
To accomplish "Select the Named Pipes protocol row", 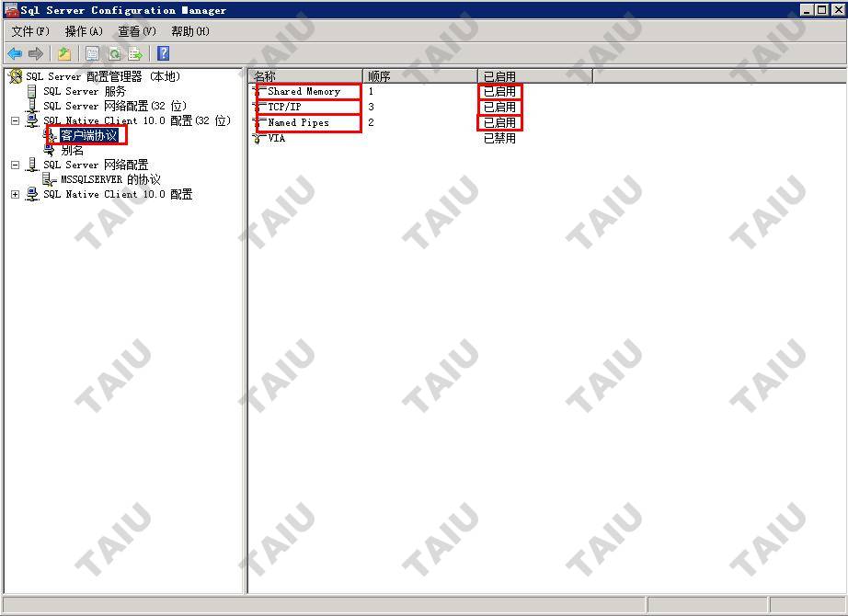I will point(299,123).
